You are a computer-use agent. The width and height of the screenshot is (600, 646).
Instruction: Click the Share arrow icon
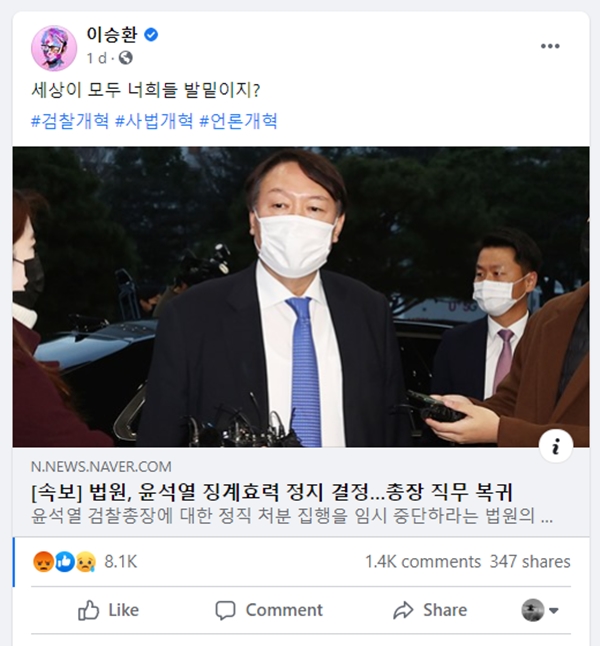click(403, 611)
